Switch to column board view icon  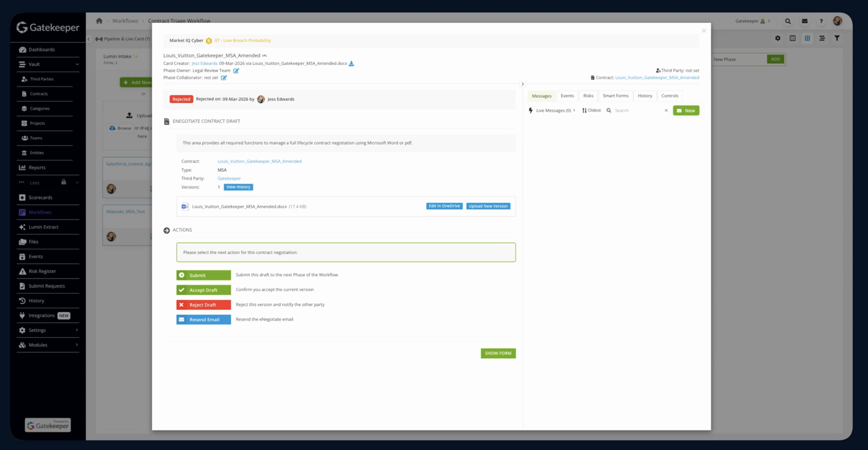(x=793, y=38)
